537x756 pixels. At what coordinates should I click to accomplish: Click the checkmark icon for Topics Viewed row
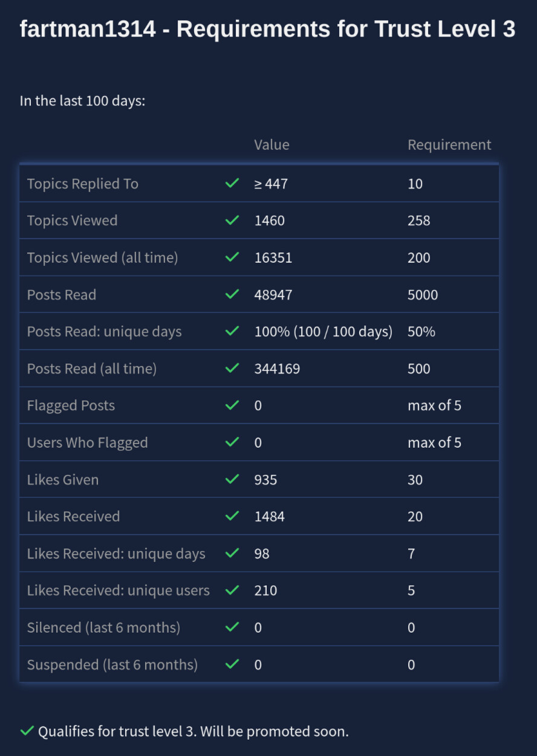click(232, 221)
